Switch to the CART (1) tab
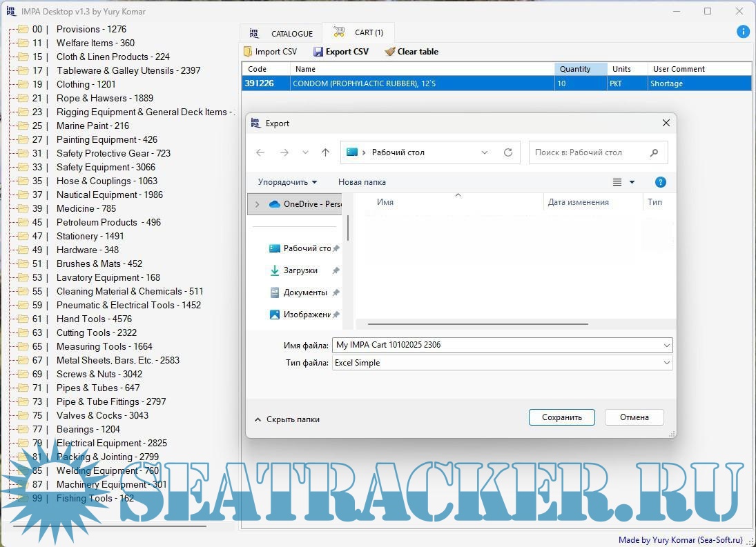Image resolution: width=756 pixels, height=547 pixels. click(358, 32)
